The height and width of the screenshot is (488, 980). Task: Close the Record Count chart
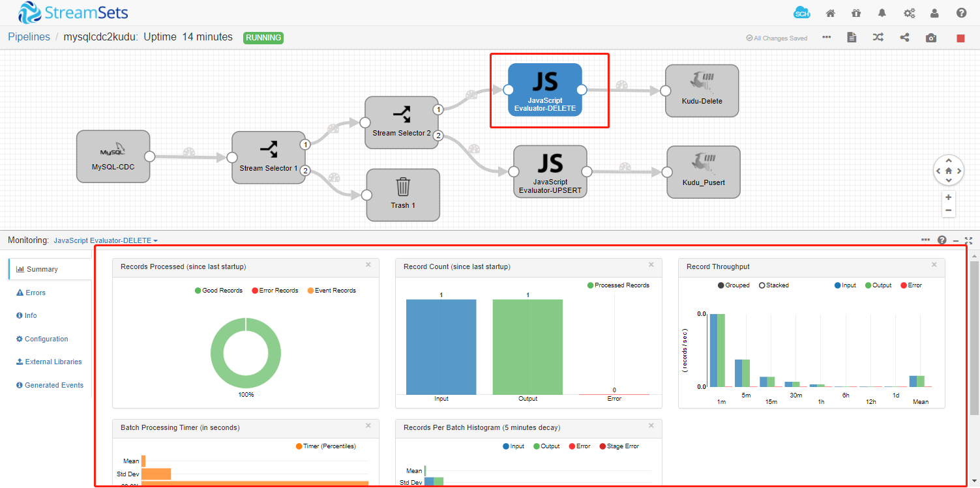coord(651,265)
